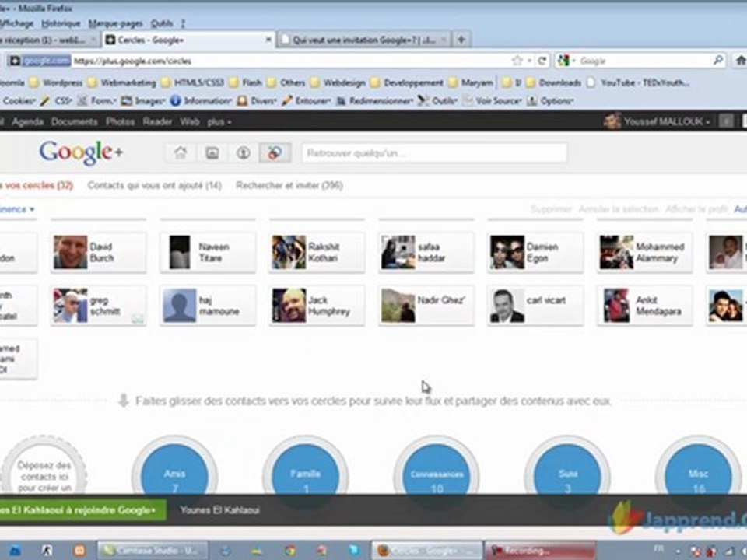Click Voir Source in developer toolbar
This screenshot has height=560, width=747.
[492, 101]
